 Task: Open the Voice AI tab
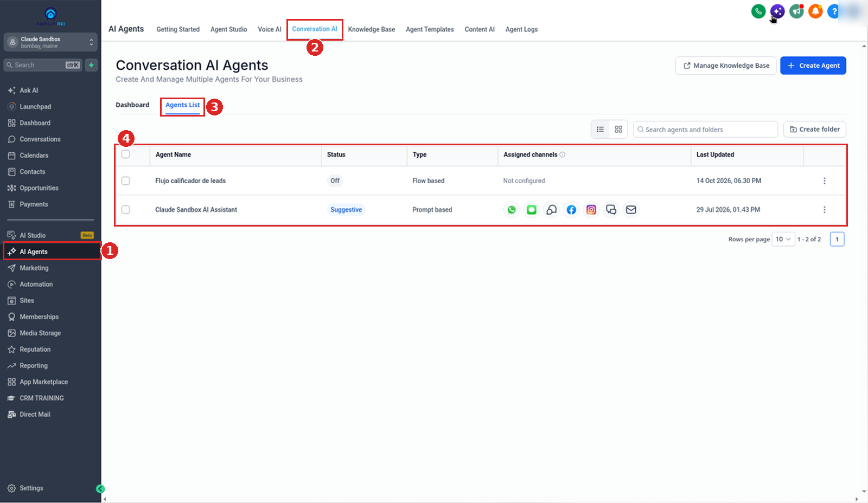[270, 29]
